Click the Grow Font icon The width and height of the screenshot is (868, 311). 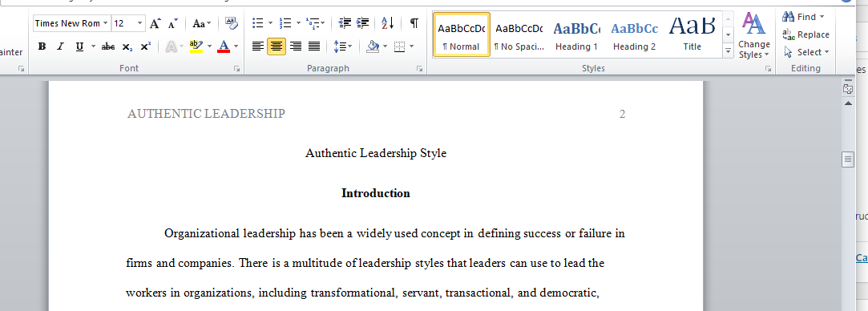155,23
